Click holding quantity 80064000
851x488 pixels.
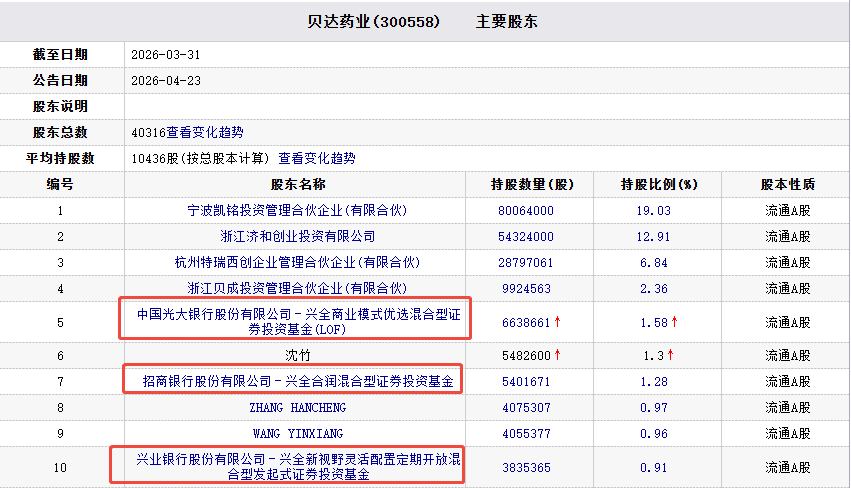526,211
